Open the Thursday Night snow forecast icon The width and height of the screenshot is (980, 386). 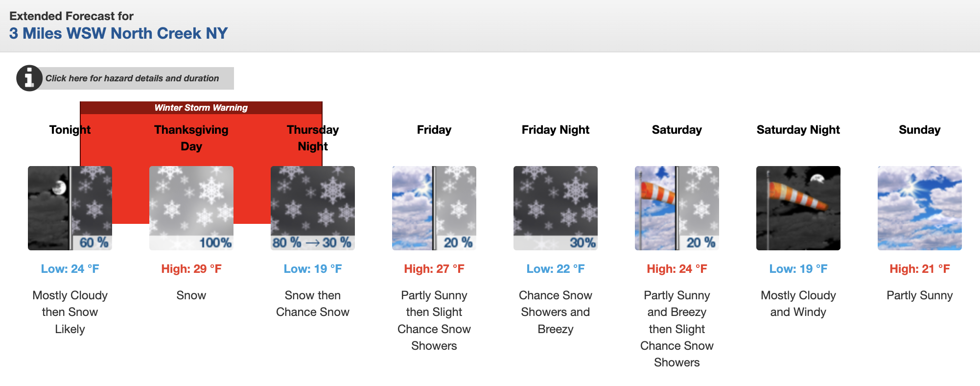pos(312,208)
